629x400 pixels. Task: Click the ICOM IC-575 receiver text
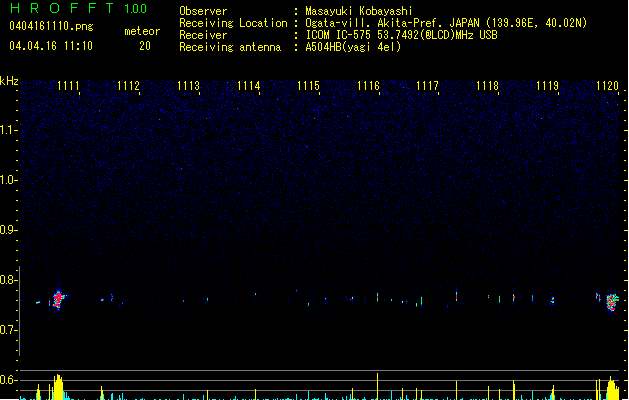click(x=401, y=35)
